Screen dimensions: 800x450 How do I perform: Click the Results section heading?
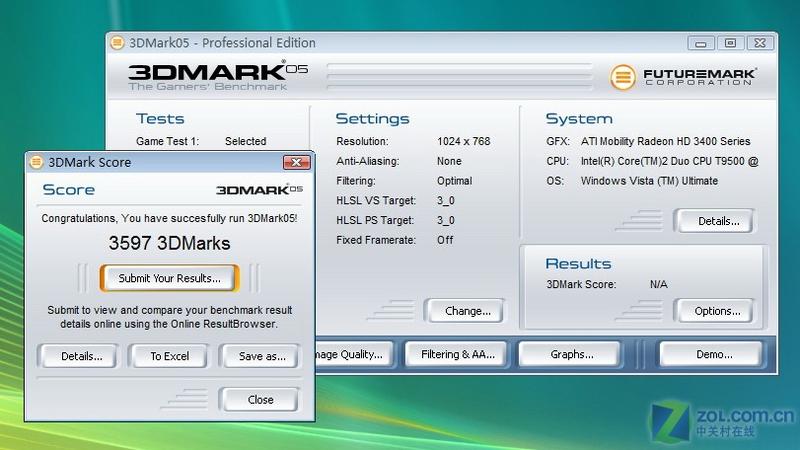pyautogui.click(x=578, y=264)
